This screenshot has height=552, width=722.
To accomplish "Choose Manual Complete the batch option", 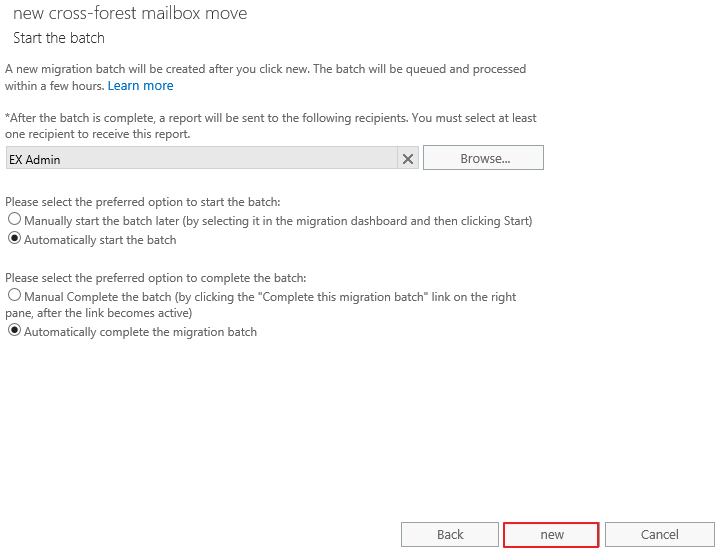I will (15, 295).
